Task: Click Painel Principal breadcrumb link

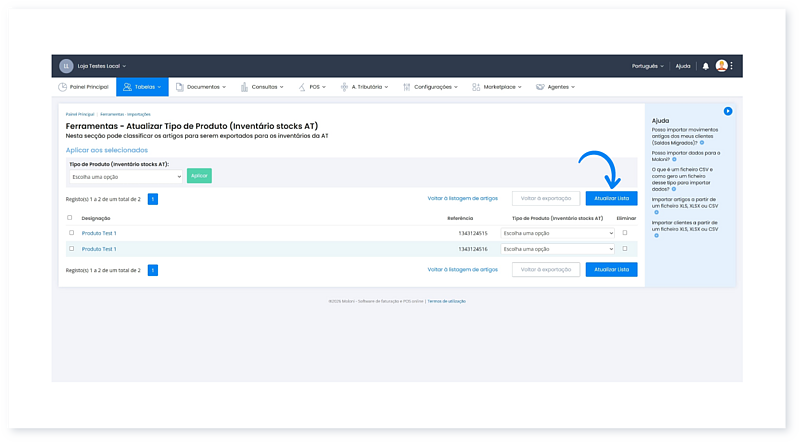Action: pyautogui.click(x=80, y=114)
